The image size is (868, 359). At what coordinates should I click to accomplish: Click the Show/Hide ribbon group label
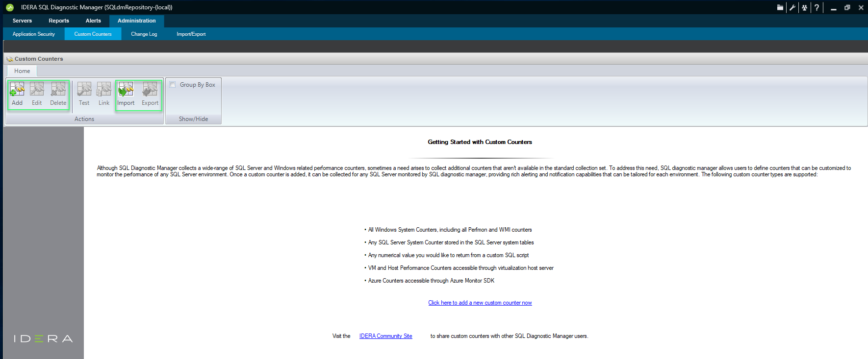[193, 119]
